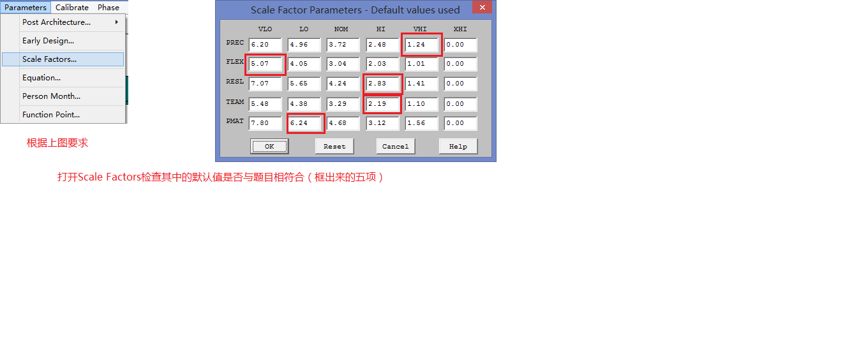
Task: Select Early Design menu entry
Action: tap(63, 41)
